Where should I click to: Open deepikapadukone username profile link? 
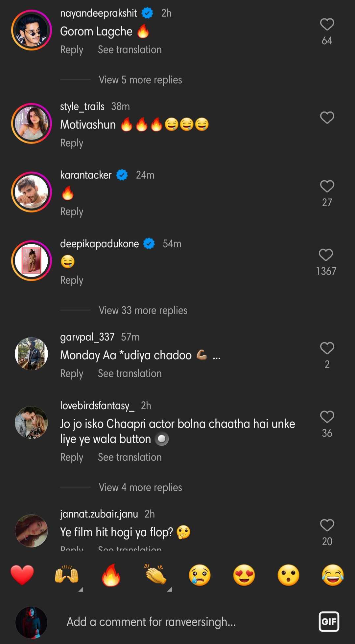point(99,244)
